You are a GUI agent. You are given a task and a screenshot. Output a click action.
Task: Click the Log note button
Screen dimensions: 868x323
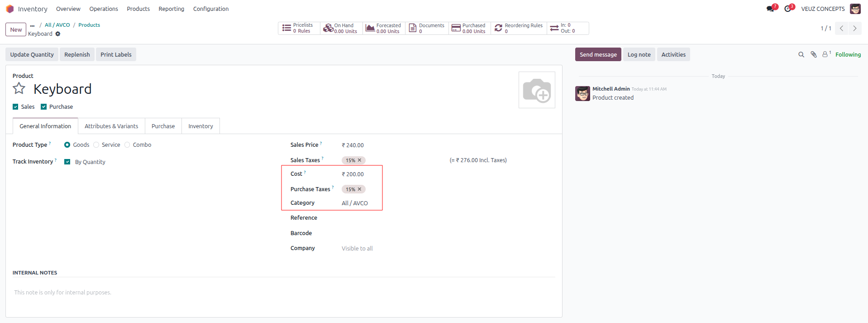tap(639, 54)
